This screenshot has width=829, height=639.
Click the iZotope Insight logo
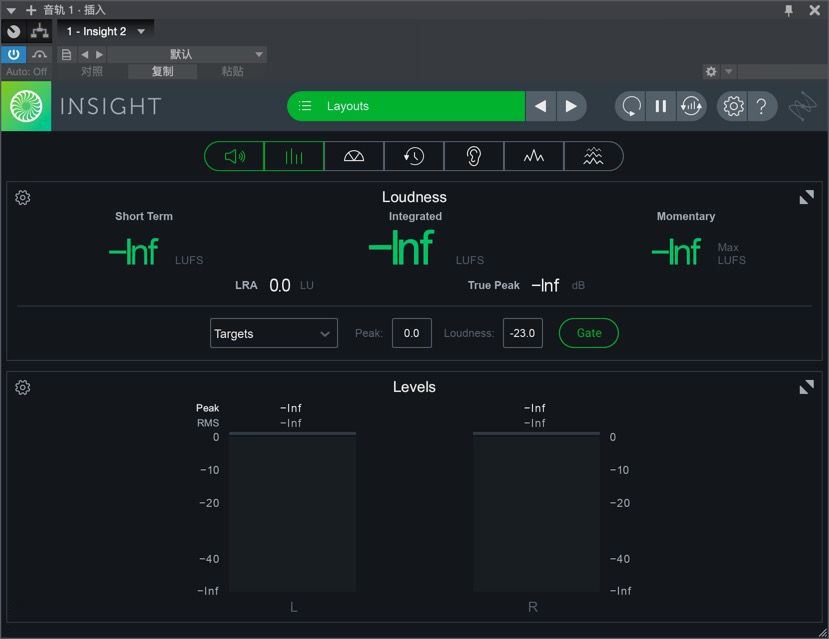26,106
